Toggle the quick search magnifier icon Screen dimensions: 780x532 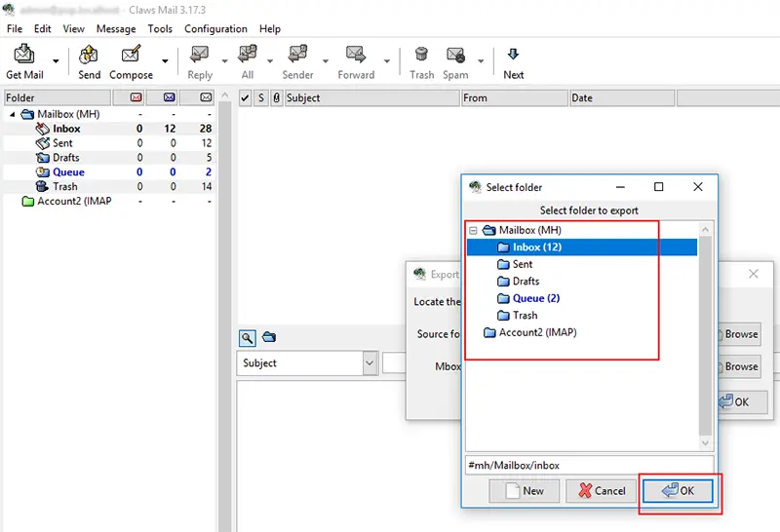click(x=248, y=338)
